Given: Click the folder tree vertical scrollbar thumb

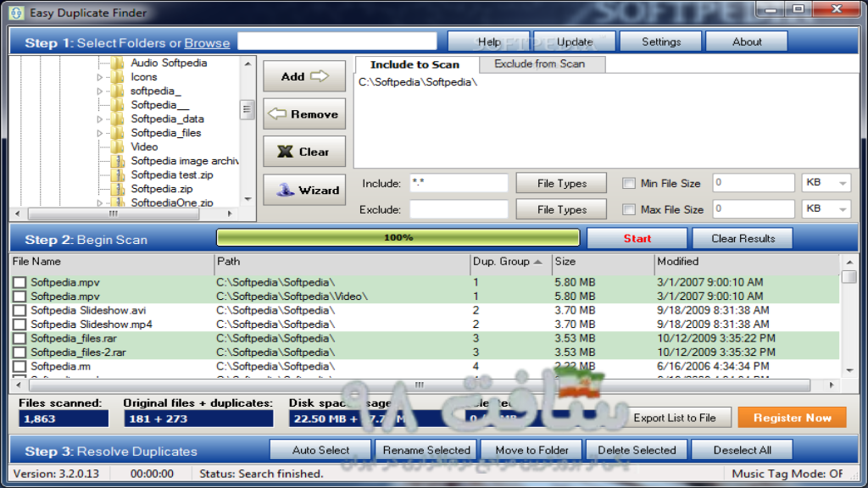Looking at the screenshot, I should [247, 109].
